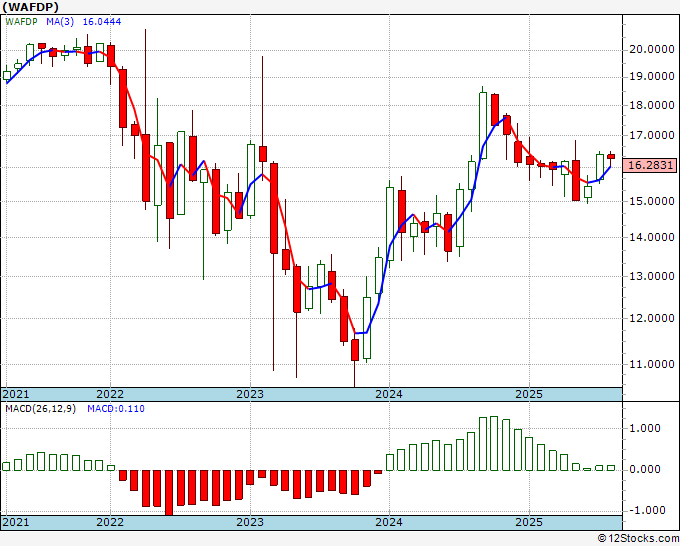Click the 20.0000 price axis label
Screen dimensions: 680x546
tap(652, 49)
